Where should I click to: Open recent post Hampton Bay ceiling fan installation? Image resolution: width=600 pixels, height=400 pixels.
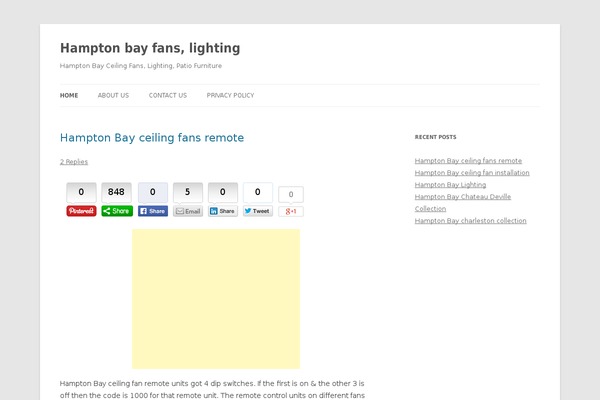472,173
